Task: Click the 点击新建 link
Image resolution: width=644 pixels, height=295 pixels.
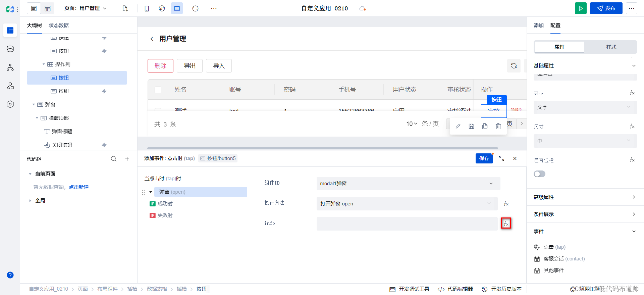Action: point(79,187)
